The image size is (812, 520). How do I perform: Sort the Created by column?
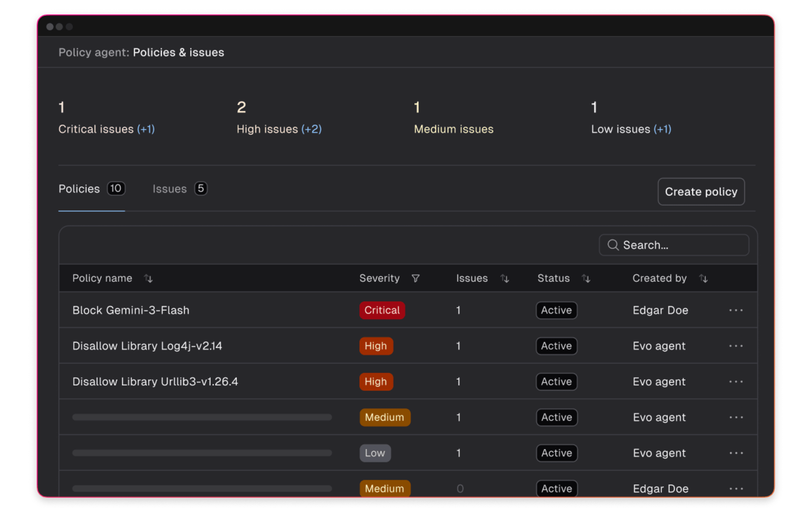(703, 279)
